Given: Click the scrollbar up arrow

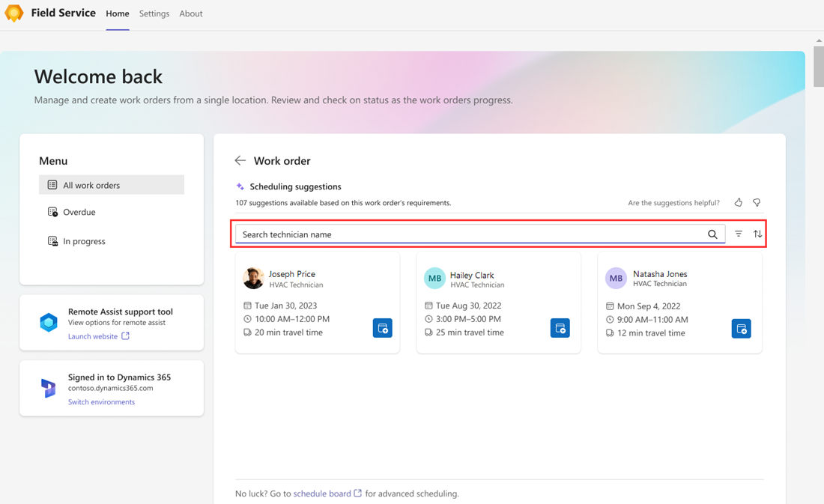Looking at the screenshot, I should click(x=819, y=40).
